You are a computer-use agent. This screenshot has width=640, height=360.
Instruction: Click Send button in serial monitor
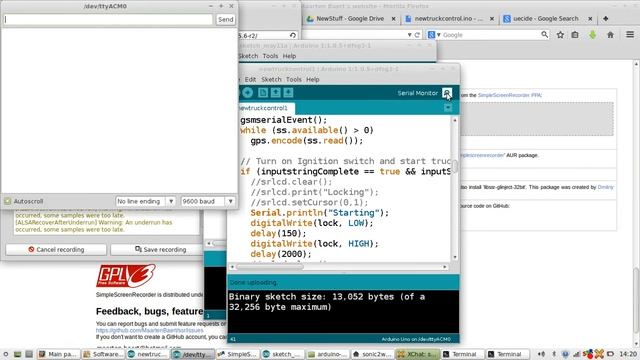225,19
